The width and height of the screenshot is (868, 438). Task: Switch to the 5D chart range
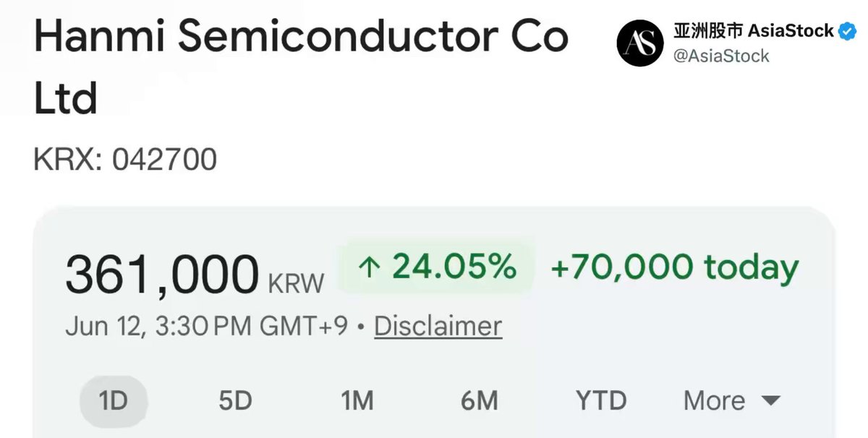pyautogui.click(x=235, y=400)
